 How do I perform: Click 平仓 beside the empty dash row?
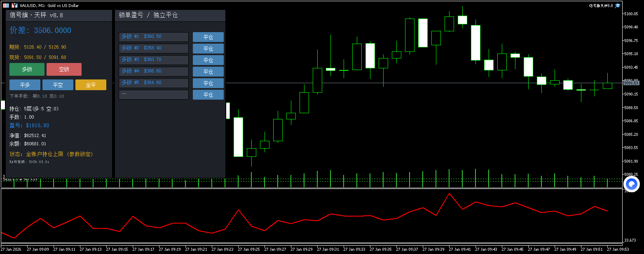tap(208, 95)
